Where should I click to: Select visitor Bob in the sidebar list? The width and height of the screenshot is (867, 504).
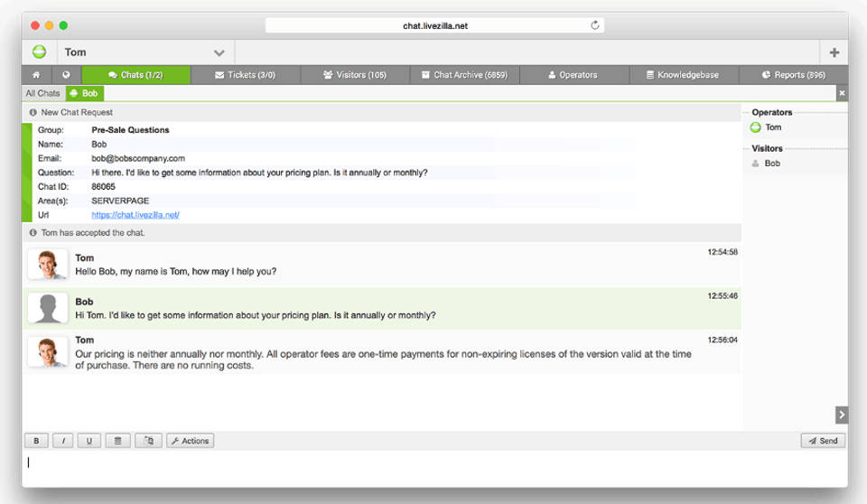[772, 163]
